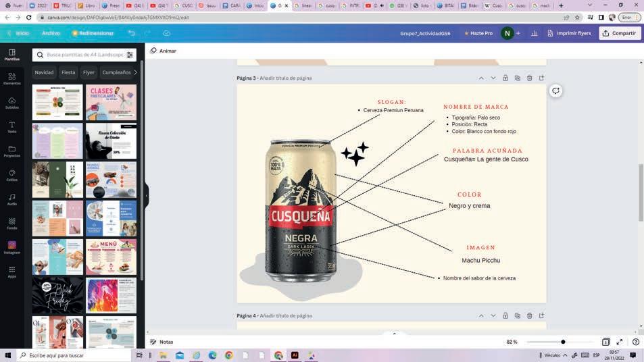Open the Proyectos sidebar panel
The width and height of the screenshot is (644, 362).
(x=12, y=151)
